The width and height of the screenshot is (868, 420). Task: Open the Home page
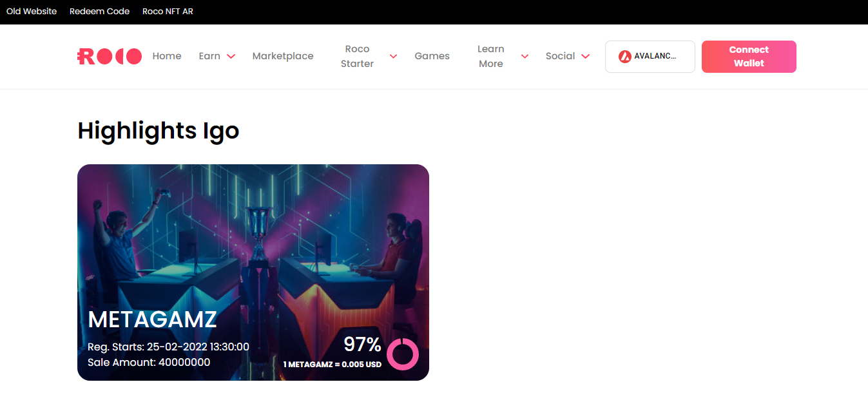pyautogui.click(x=167, y=56)
